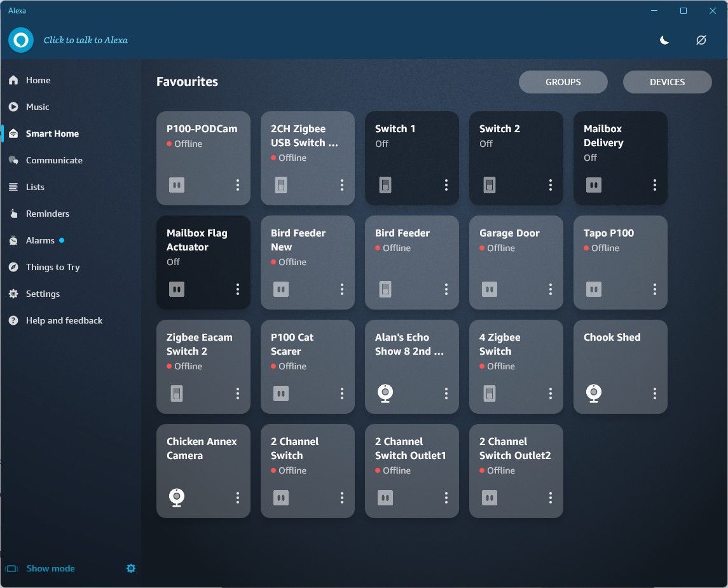Click the crossed-circle icon in top bar
This screenshot has width=728, height=588.
(701, 40)
